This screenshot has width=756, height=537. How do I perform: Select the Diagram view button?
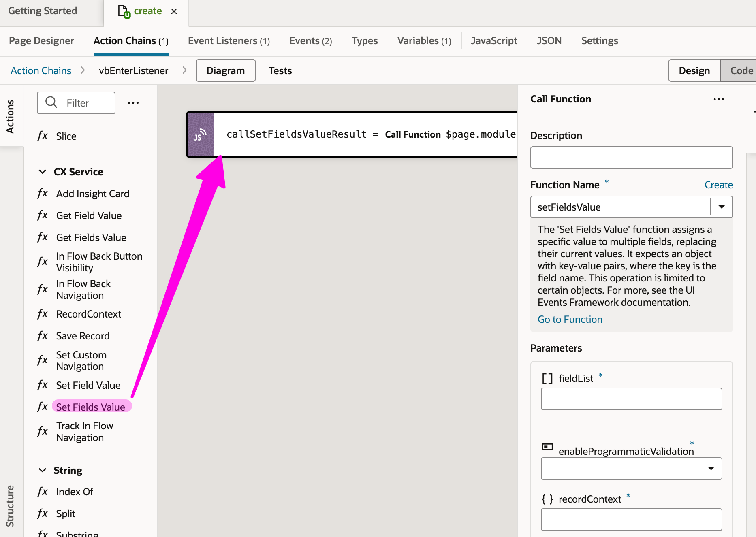[226, 70]
